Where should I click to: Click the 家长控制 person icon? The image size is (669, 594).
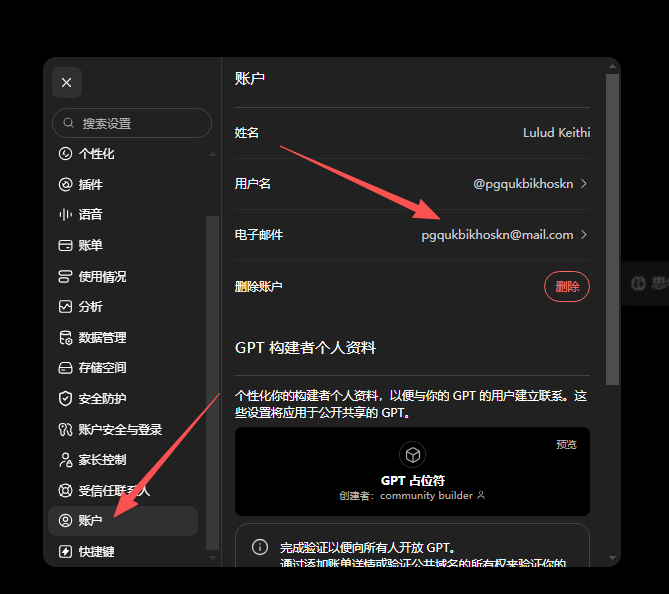pos(65,460)
